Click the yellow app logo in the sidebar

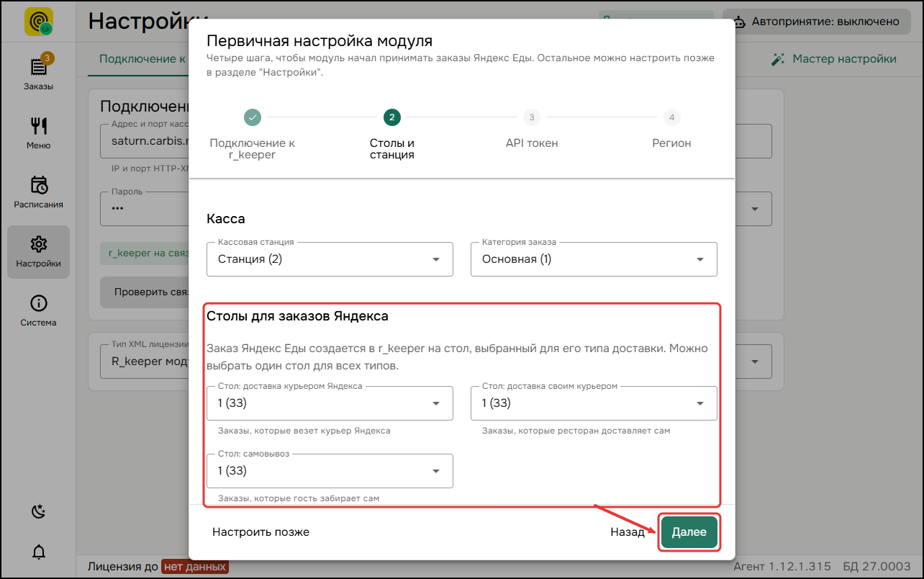(39, 21)
